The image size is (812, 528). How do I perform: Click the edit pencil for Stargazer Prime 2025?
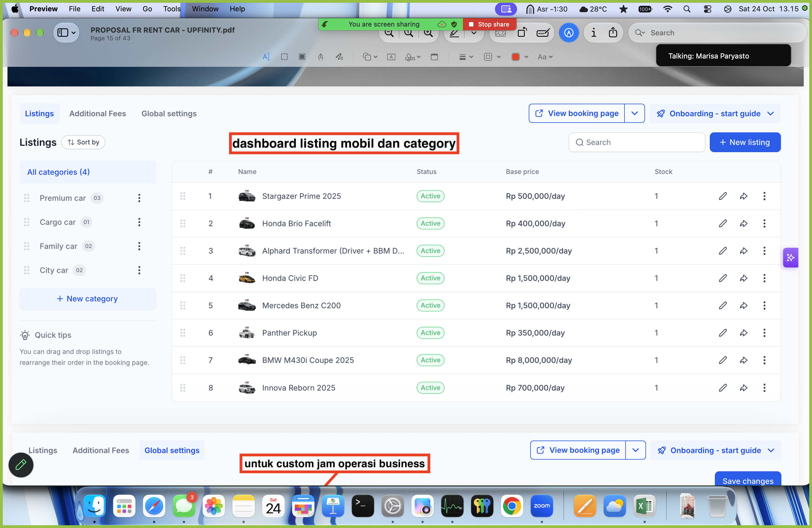click(723, 196)
